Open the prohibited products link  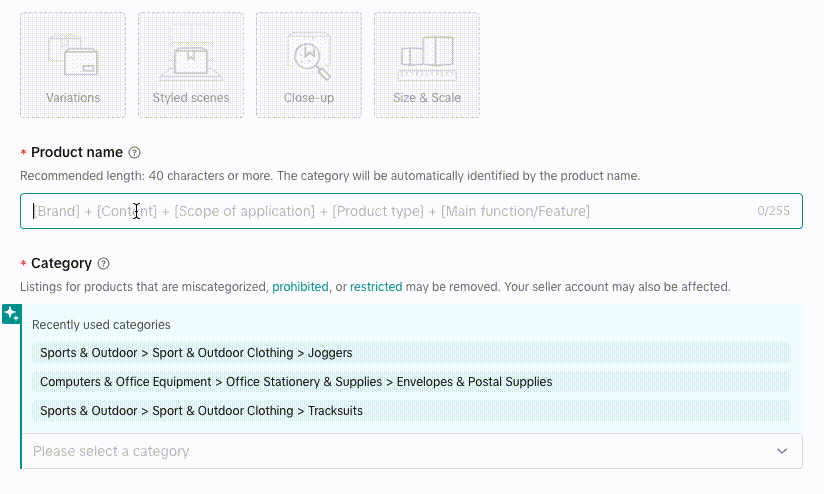pos(300,287)
